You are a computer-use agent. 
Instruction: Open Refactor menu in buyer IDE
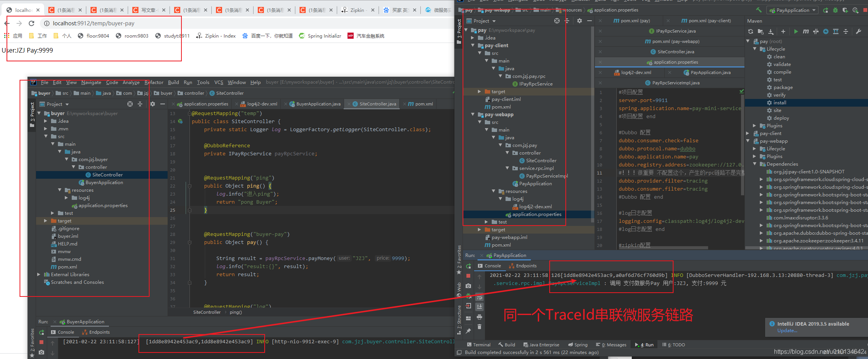(154, 82)
